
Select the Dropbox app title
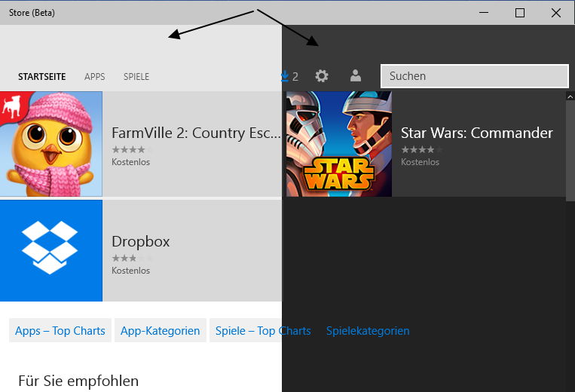pos(141,242)
